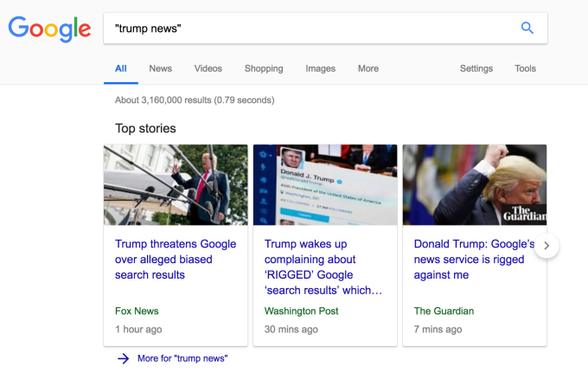Image resolution: width=588 pixels, height=379 pixels.
Task: Switch to the Videos tab
Action: tap(208, 68)
